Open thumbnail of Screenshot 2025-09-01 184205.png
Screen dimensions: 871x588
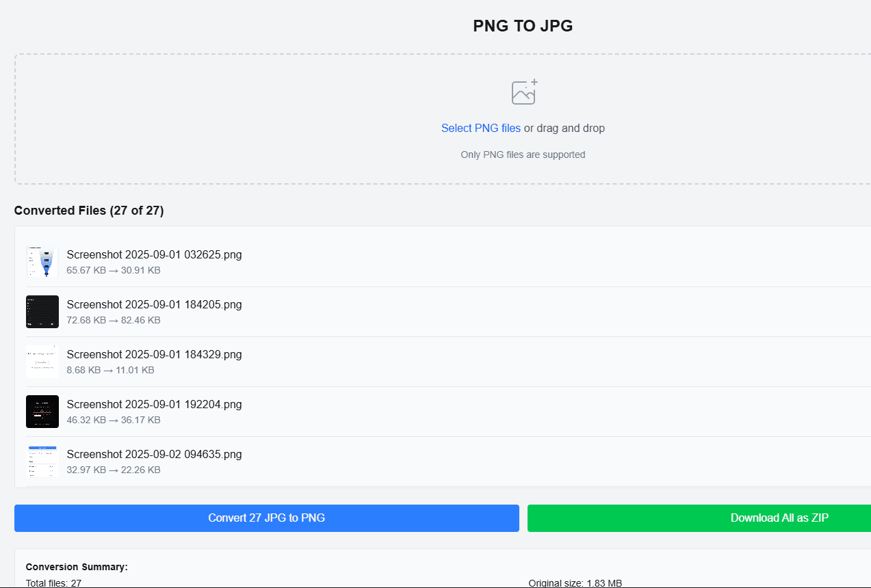click(x=42, y=312)
